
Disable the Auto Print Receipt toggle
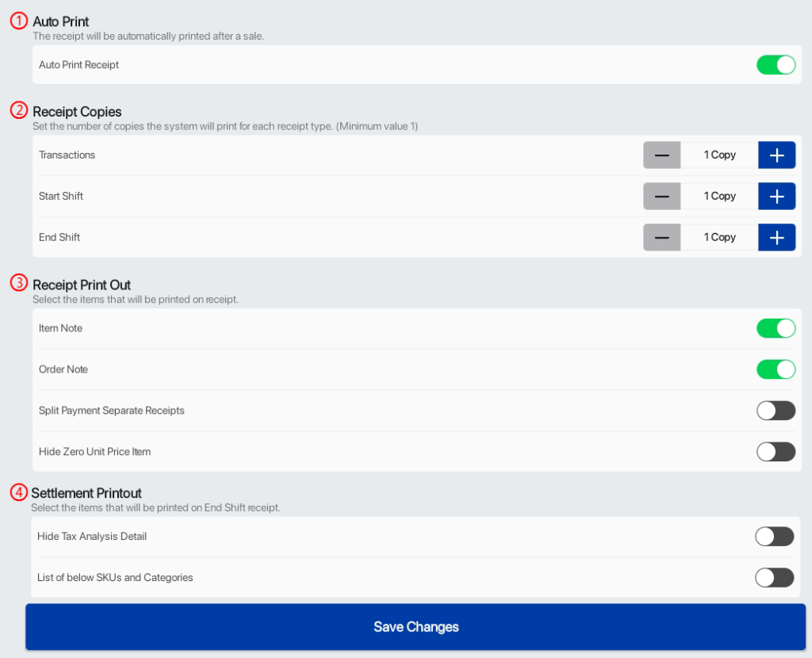coord(776,64)
